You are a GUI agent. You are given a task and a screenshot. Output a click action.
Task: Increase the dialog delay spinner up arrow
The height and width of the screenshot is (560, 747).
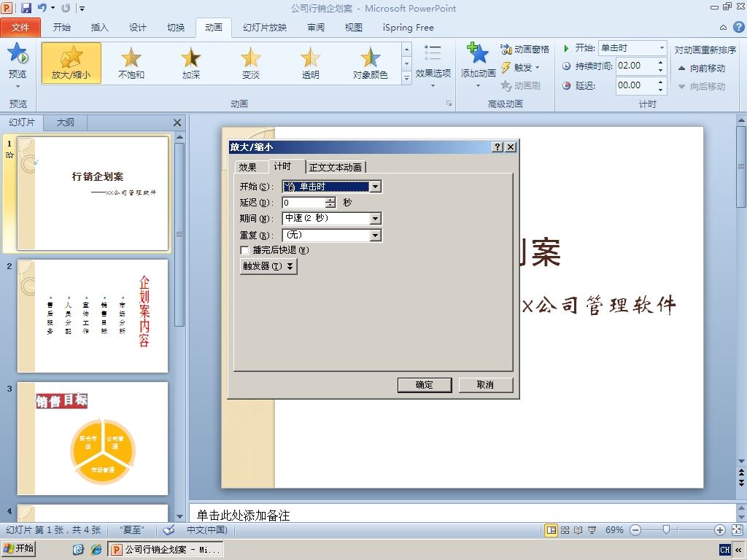[330, 200]
